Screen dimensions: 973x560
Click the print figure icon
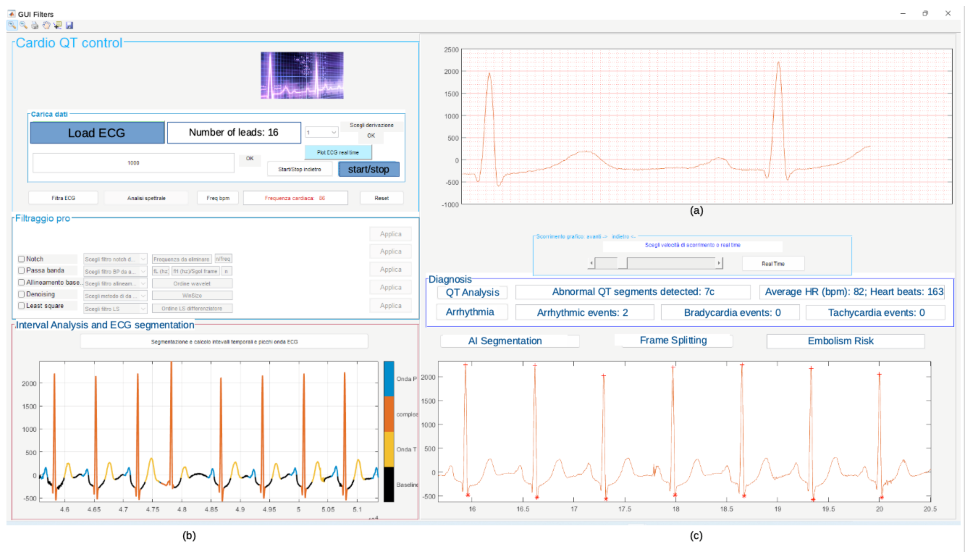coord(35,25)
